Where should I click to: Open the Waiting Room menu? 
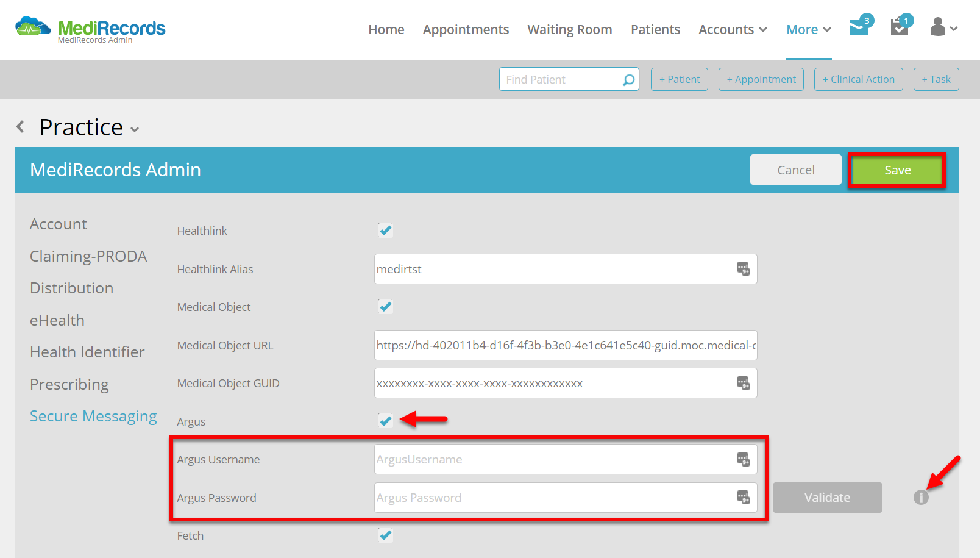tap(570, 29)
